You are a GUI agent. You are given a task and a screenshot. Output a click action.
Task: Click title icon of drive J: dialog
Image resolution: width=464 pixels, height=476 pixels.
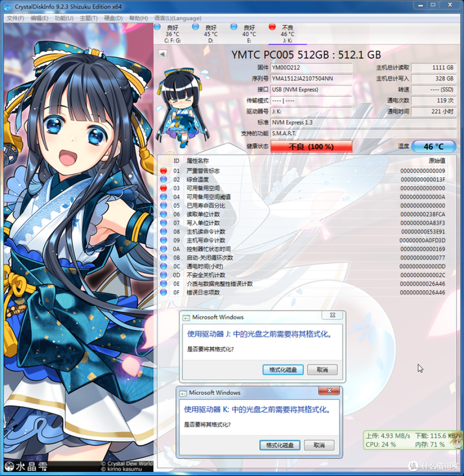186,318
